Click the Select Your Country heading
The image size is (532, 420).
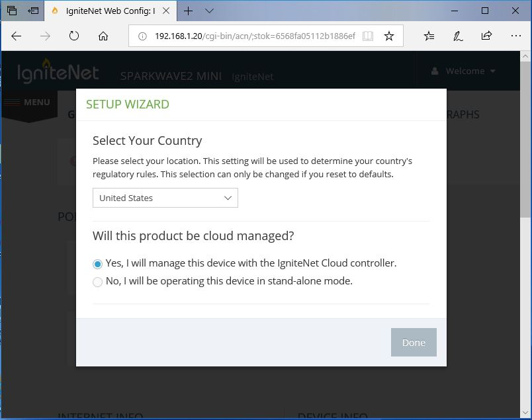148,141
